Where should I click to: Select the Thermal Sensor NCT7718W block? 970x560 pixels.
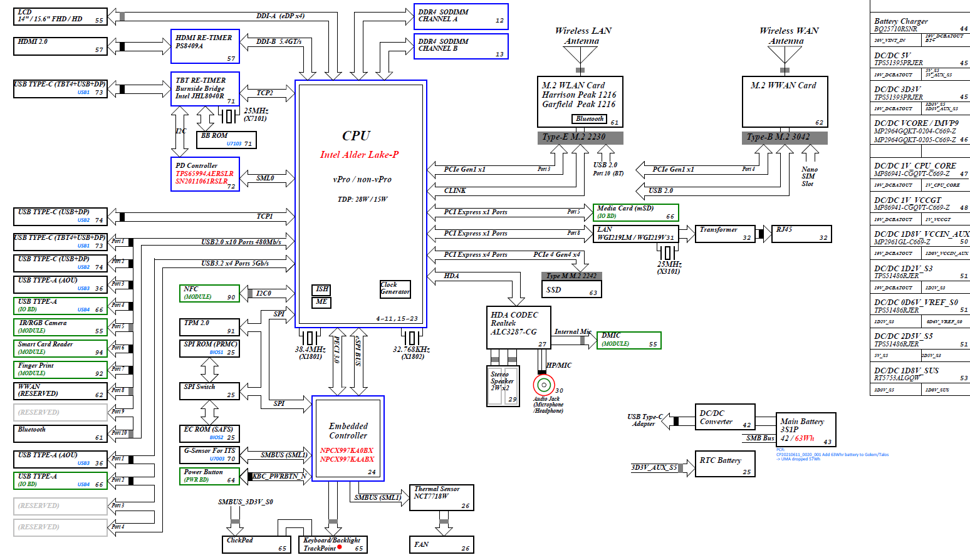click(441, 497)
